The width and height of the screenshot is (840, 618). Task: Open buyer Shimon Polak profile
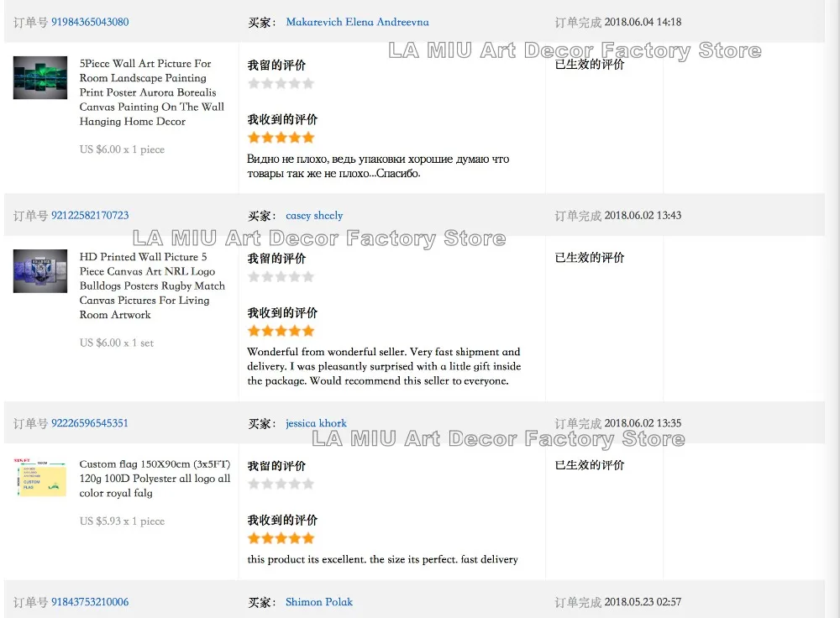coord(319,602)
